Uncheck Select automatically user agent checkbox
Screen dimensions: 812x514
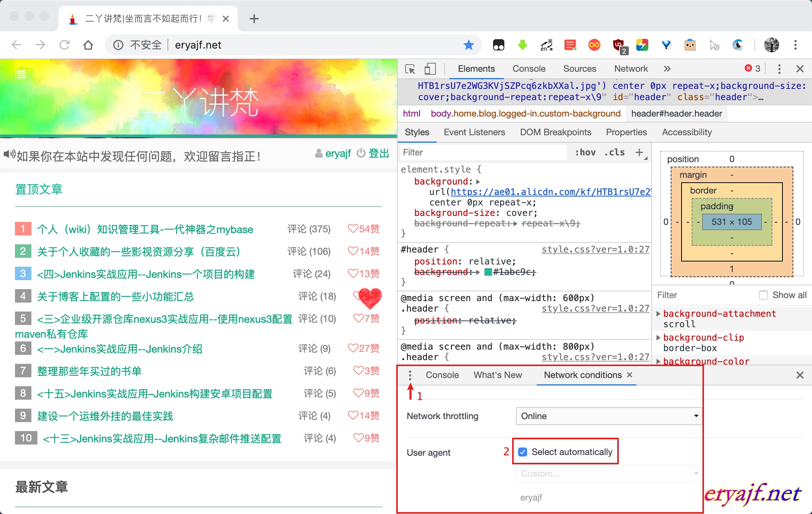[x=523, y=452]
